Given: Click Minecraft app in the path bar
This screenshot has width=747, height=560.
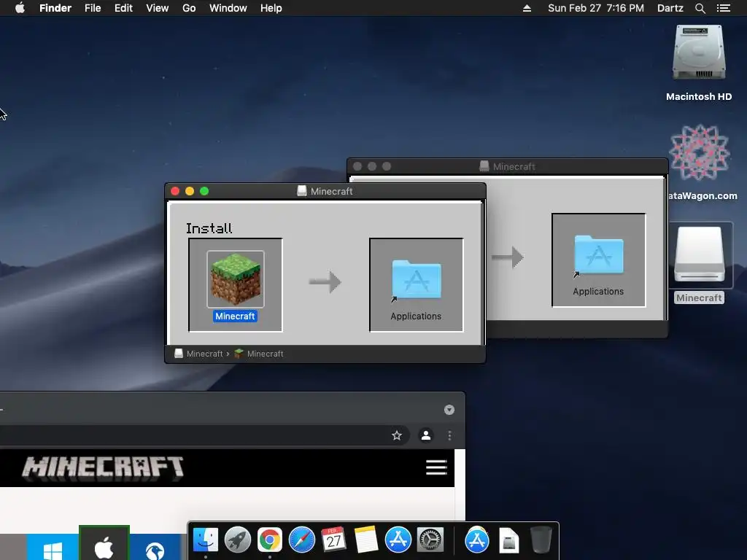Looking at the screenshot, I should (x=259, y=354).
